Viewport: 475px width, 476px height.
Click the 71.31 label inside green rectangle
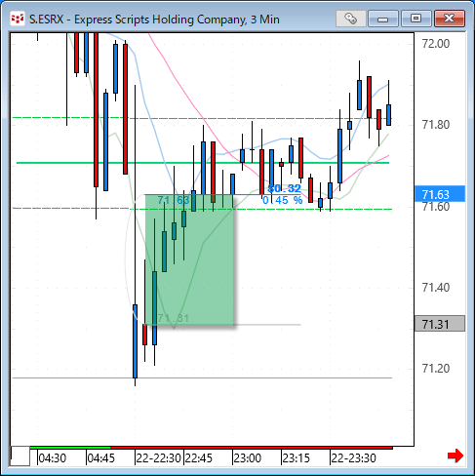pyautogui.click(x=174, y=318)
